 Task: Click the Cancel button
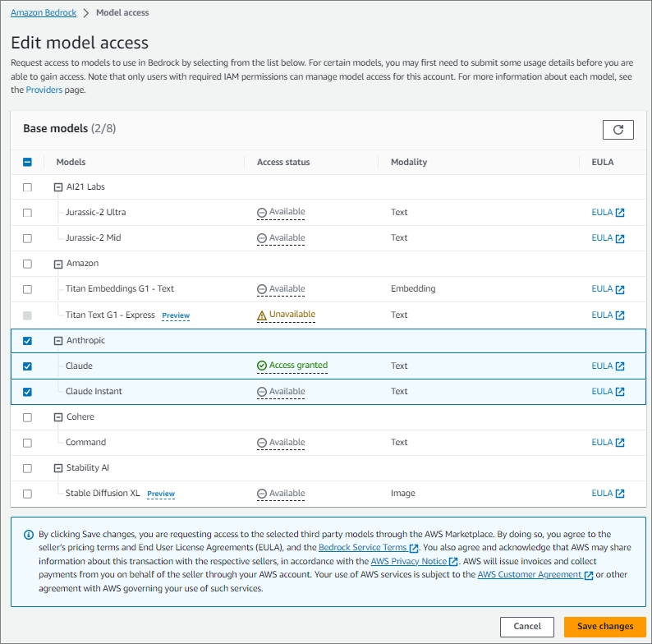click(527, 627)
